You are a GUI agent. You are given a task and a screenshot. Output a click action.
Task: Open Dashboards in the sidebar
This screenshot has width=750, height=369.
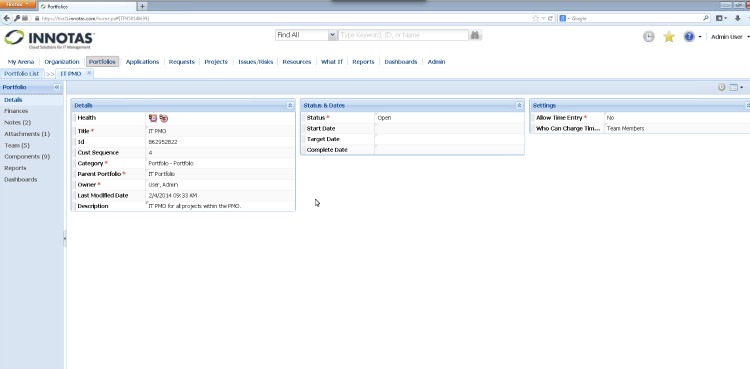21,179
